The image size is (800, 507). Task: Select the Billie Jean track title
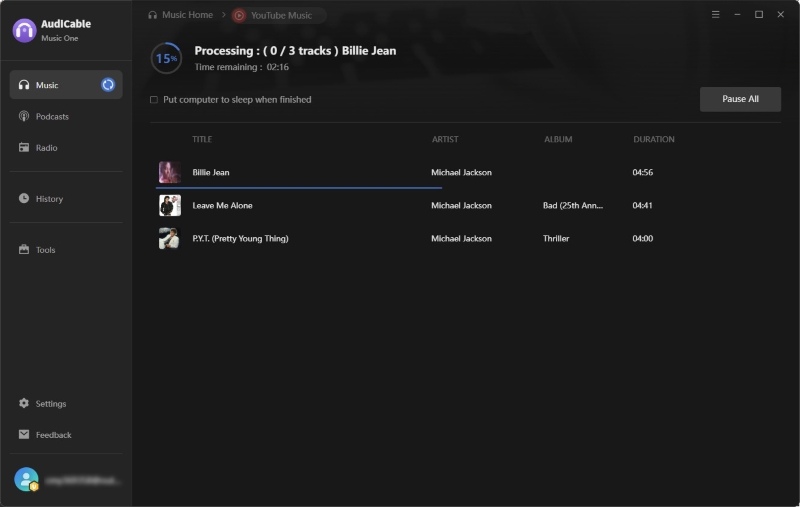tap(211, 172)
